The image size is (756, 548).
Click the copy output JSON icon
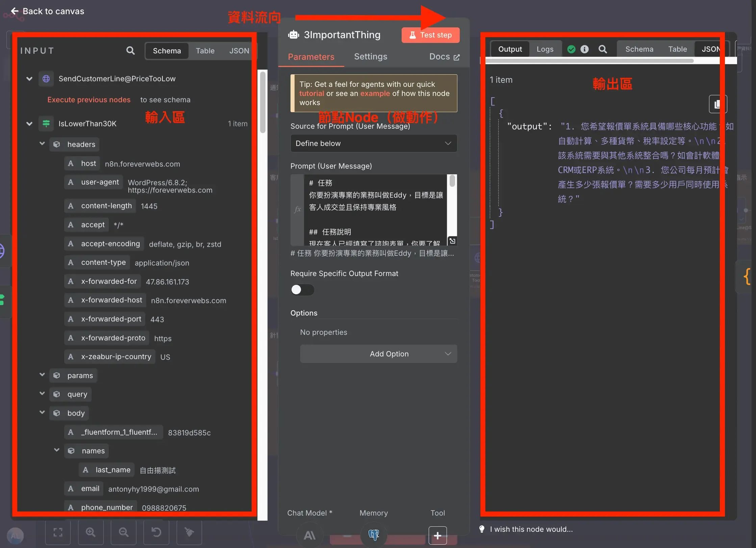click(x=717, y=104)
